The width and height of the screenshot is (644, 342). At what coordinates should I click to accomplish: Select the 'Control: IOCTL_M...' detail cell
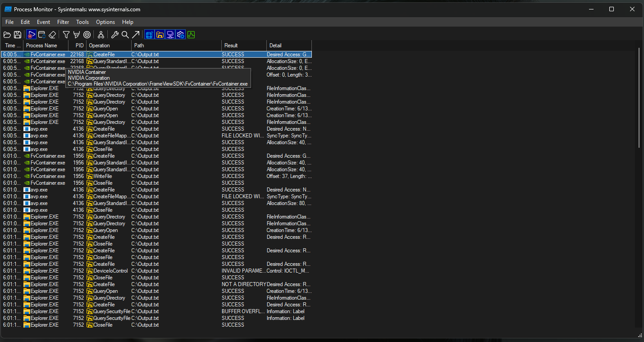(x=288, y=271)
